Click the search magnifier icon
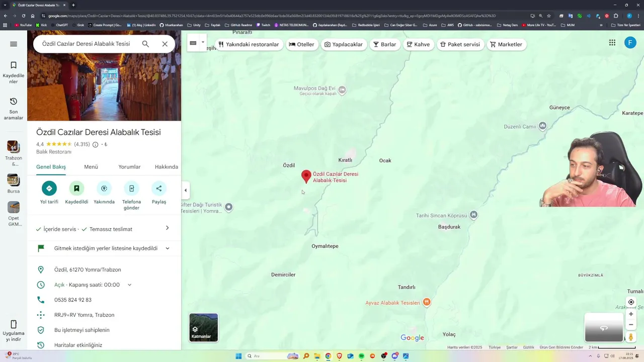The width and height of the screenshot is (644, 362). 145,44
